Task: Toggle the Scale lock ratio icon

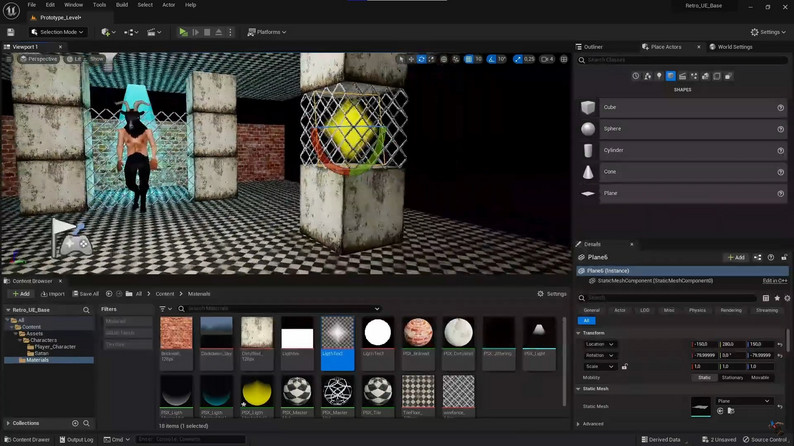Action: click(624, 367)
